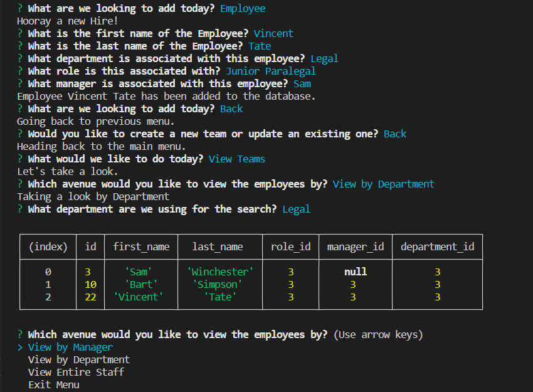Select the Exit Menu option
The height and width of the screenshot is (392, 533).
pos(54,384)
